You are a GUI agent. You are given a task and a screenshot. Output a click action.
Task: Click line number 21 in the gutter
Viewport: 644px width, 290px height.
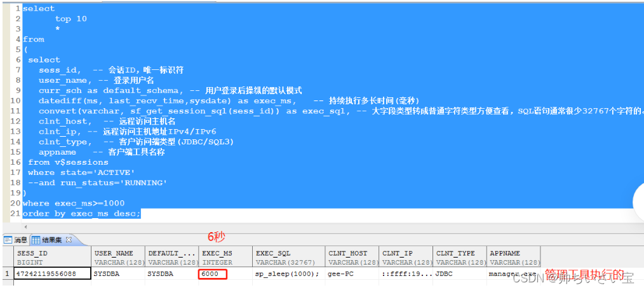pyautogui.click(x=15, y=214)
